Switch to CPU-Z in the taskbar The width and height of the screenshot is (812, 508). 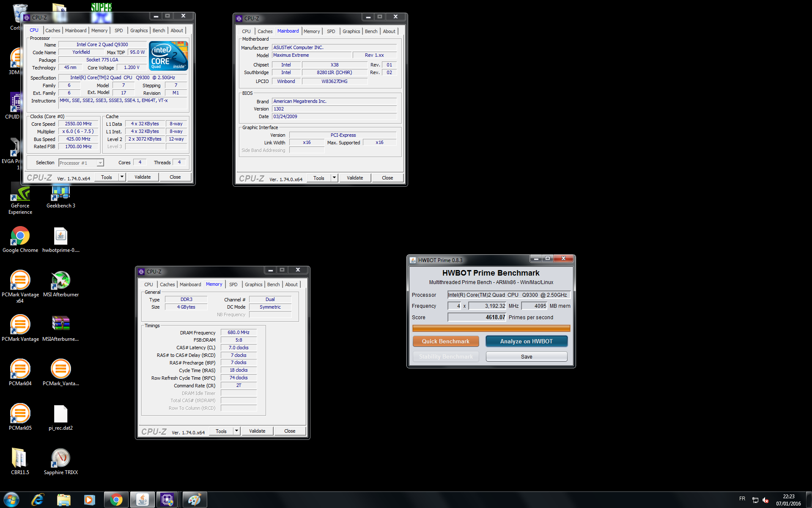pos(167,500)
